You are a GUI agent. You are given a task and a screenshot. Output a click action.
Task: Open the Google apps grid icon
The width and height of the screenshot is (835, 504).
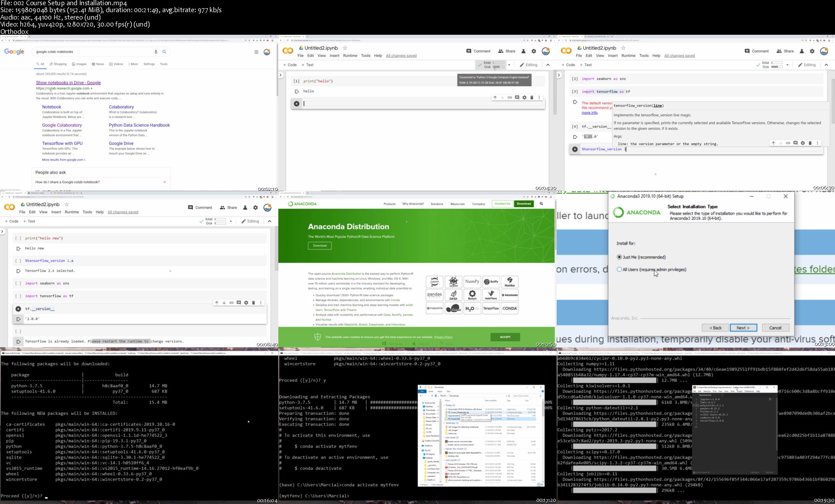tap(256, 52)
